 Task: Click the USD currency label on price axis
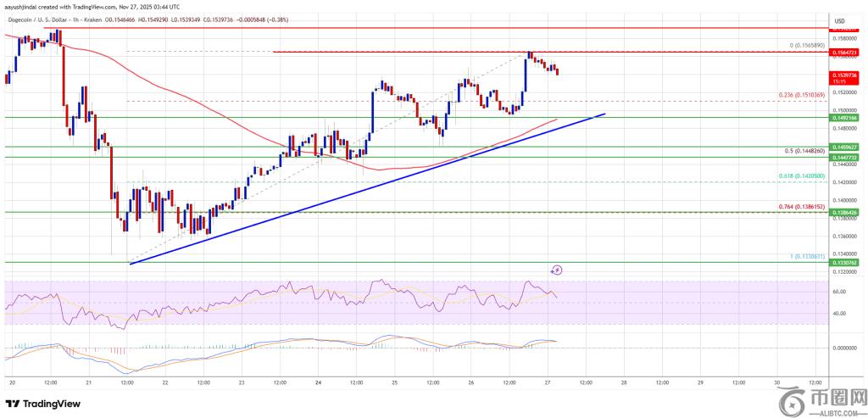pos(840,21)
